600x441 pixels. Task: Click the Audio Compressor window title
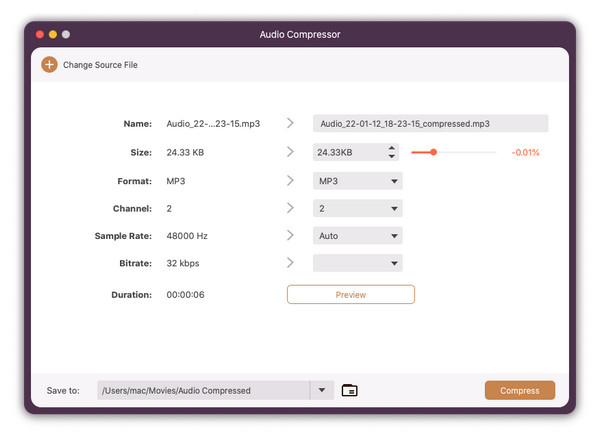click(300, 34)
